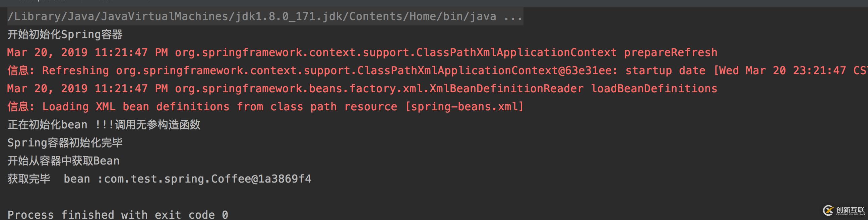
Task: Click the [spring-beans.xml] resource name
Action: (x=464, y=107)
